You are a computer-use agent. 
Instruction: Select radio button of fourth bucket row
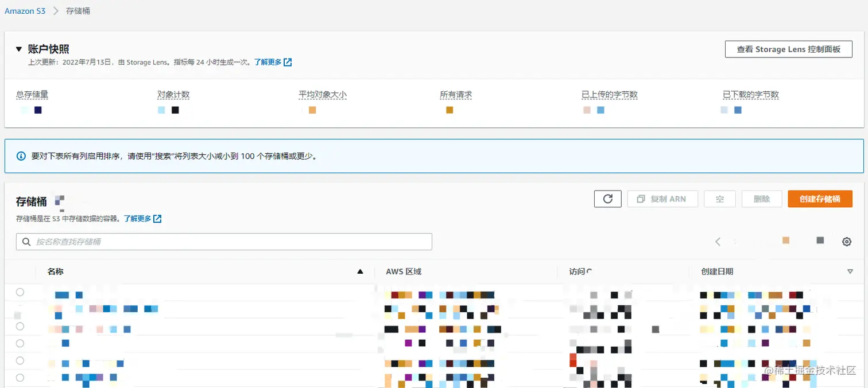coord(20,343)
